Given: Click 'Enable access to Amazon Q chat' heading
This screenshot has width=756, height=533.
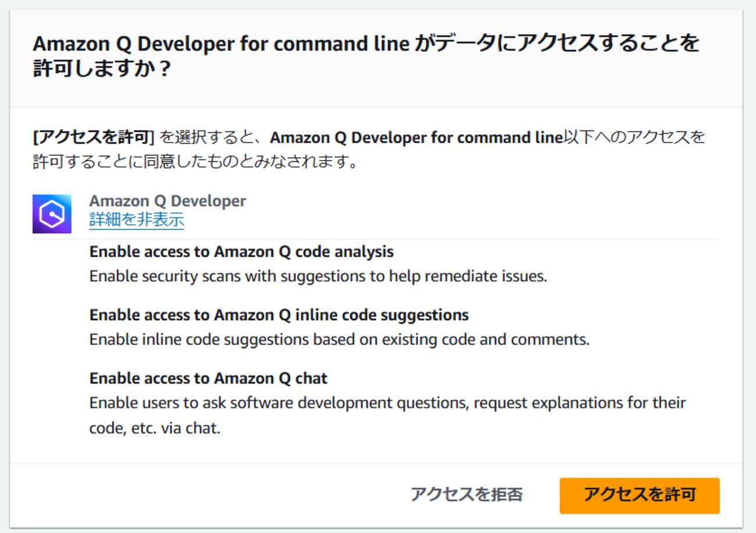Looking at the screenshot, I should [208, 379].
